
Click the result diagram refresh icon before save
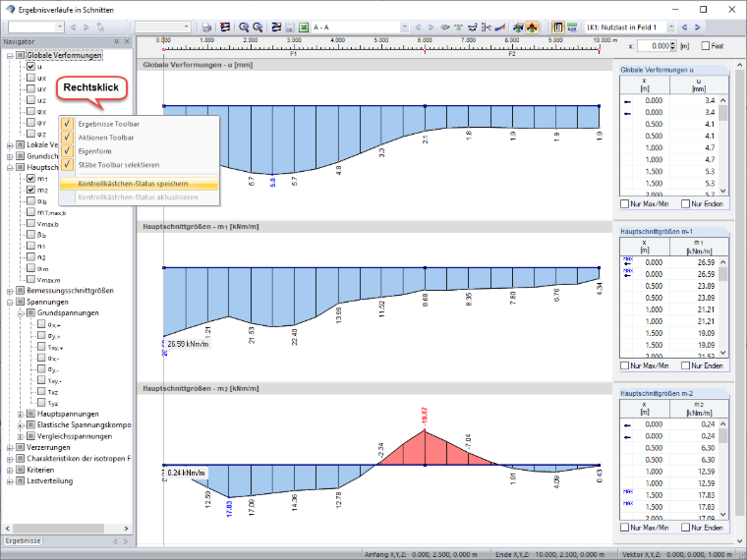276,28
